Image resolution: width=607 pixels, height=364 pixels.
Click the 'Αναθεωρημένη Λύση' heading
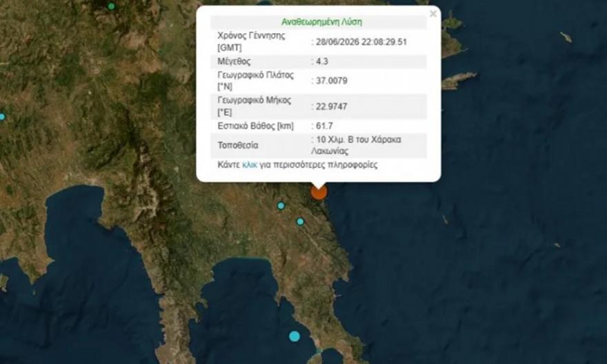coord(321,22)
